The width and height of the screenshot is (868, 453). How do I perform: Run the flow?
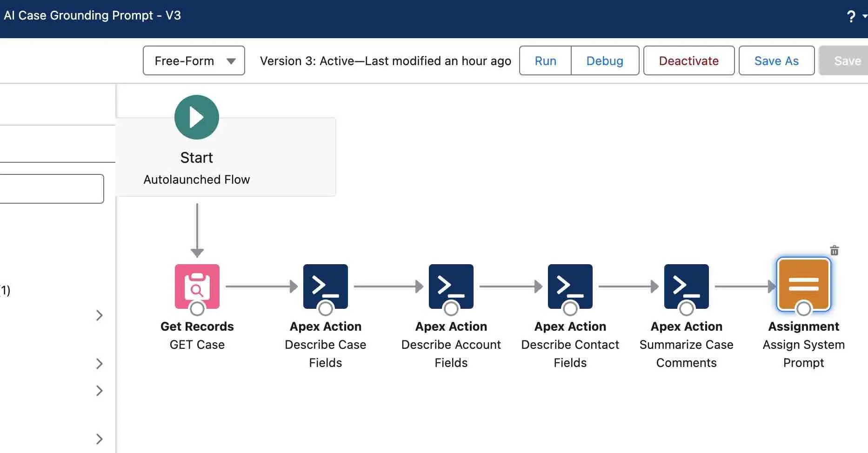tap(545, 60)
